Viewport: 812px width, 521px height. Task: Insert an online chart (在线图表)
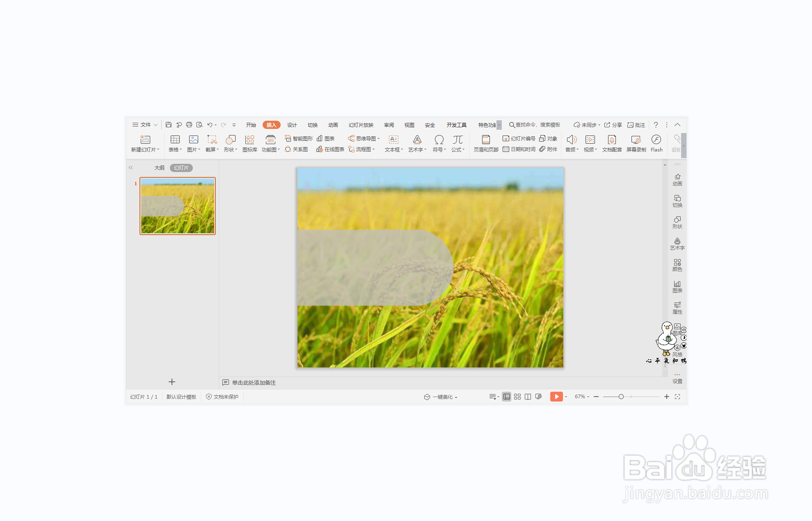(330, 149)
